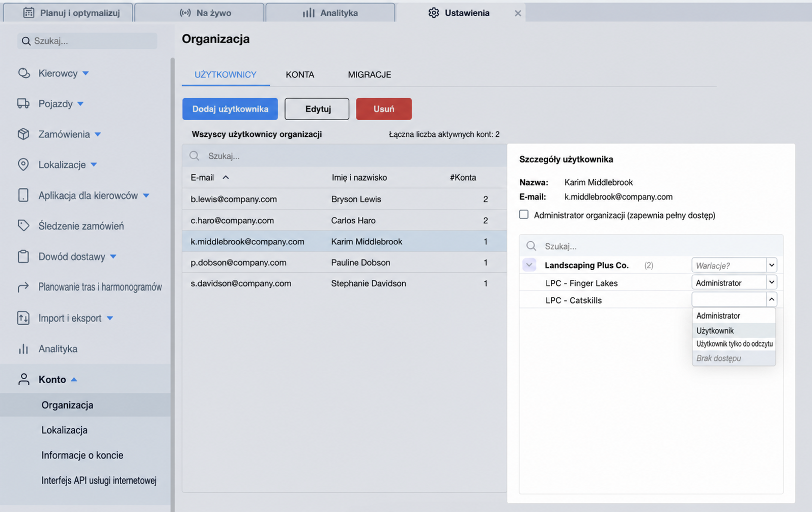Click the gear icon in Ustawienia tab

click(434, 13)
